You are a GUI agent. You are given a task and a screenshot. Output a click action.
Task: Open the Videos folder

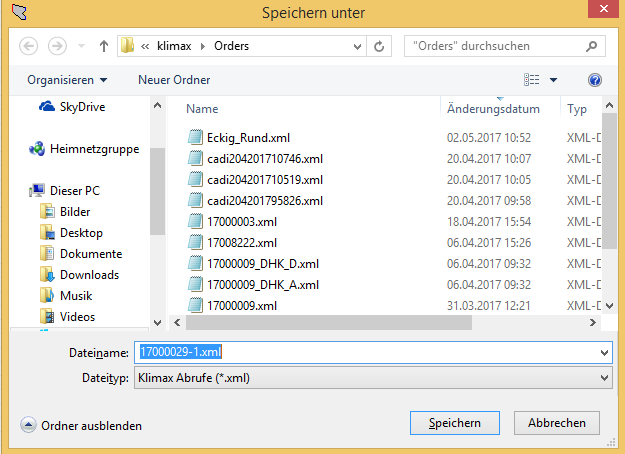(x=68, y=317)
